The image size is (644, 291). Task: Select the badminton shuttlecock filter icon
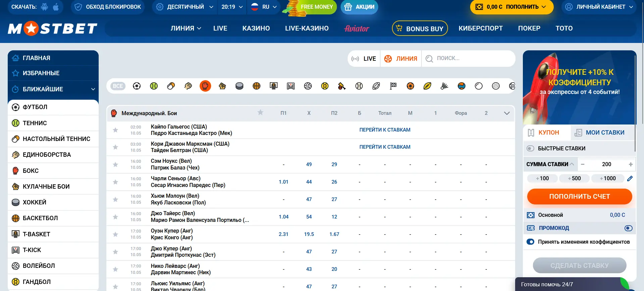(x=444, y=86)
